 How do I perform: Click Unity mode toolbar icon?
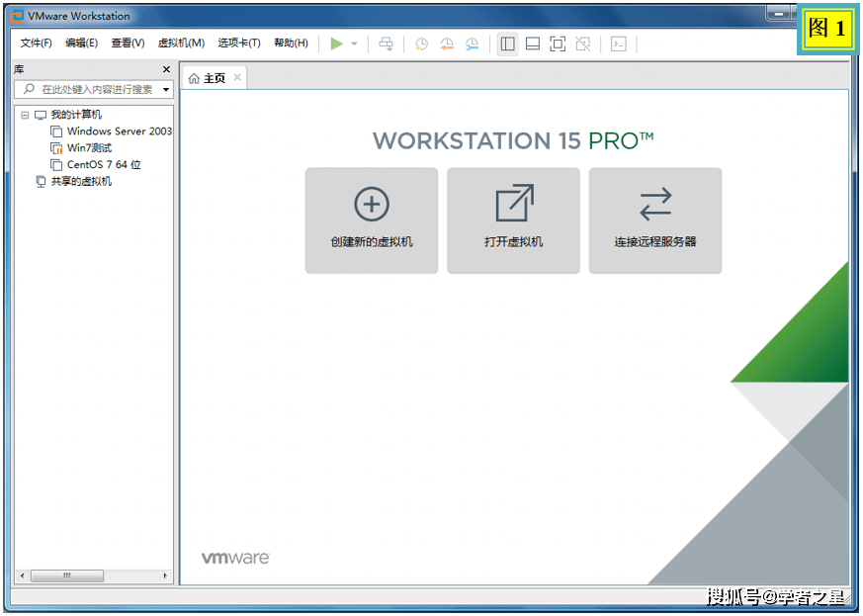583,44
